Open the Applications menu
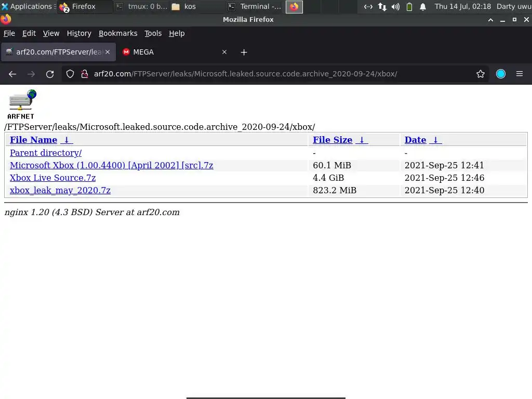532x399 pixels. tap(28, 6)
